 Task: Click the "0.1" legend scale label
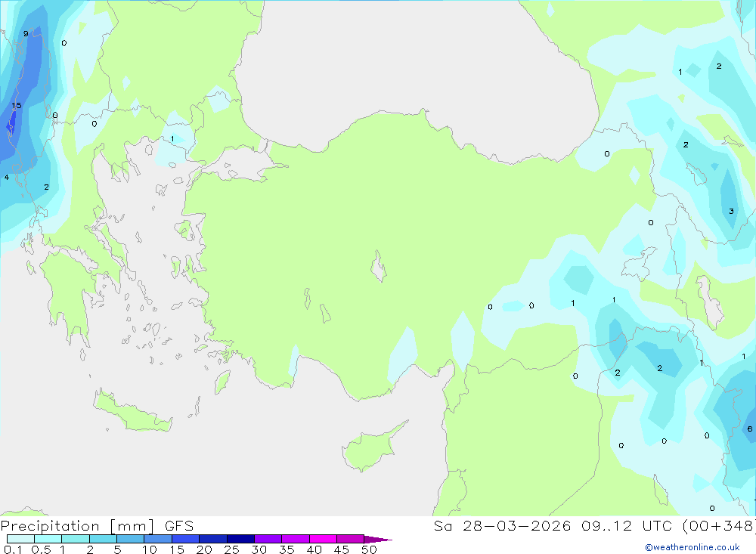click(13, 549)
